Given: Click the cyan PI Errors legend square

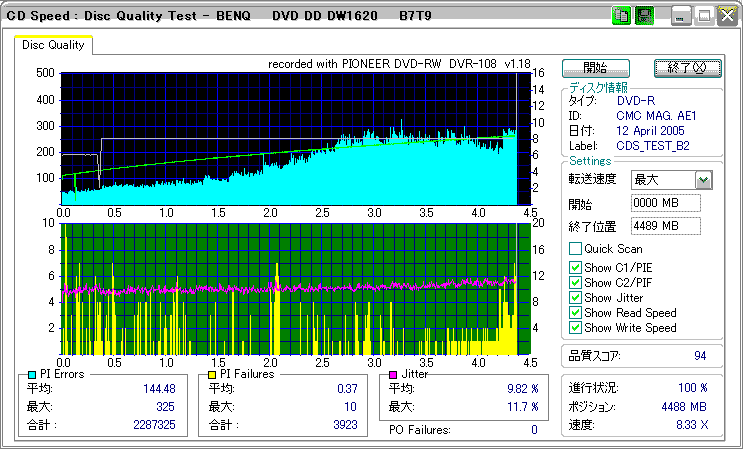Looking at the screenshot, I should click(x=32, y=375).
